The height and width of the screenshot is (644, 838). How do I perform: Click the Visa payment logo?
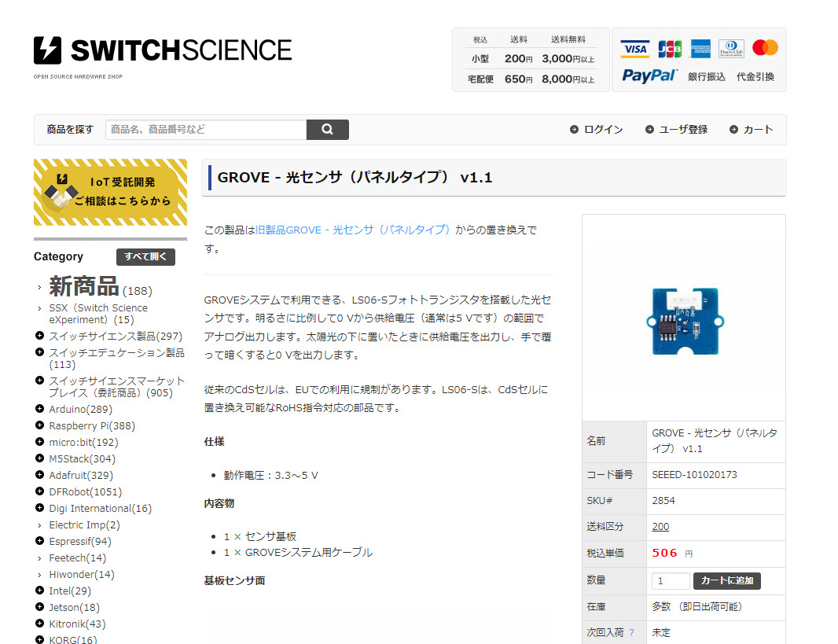point(635,50)
